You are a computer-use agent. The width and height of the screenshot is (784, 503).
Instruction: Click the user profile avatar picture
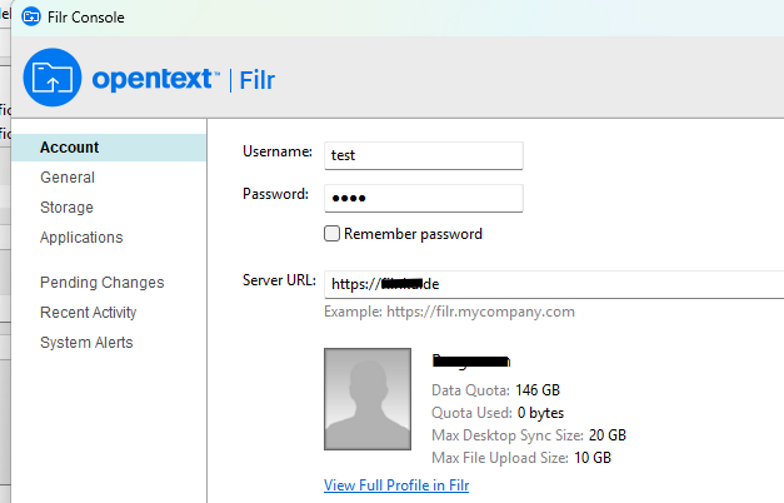[368, 399]
